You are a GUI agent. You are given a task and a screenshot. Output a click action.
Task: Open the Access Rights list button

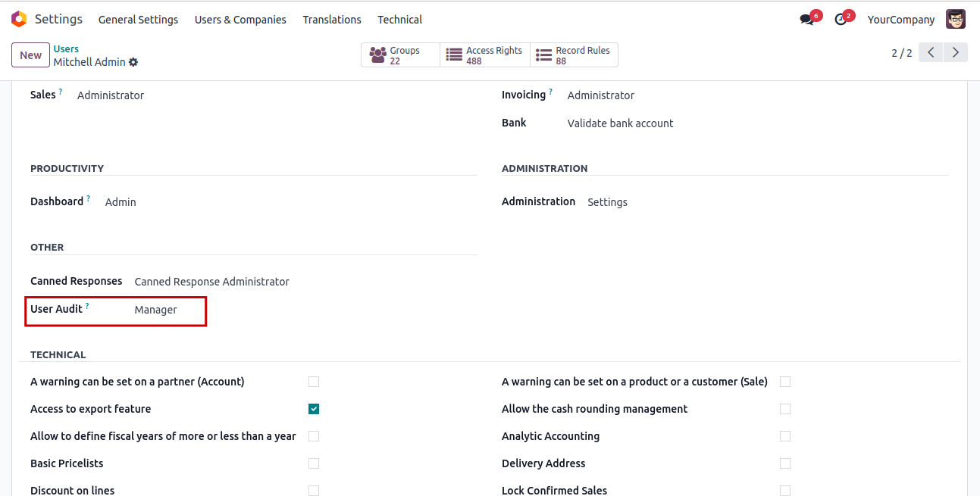tap(485, 55)
